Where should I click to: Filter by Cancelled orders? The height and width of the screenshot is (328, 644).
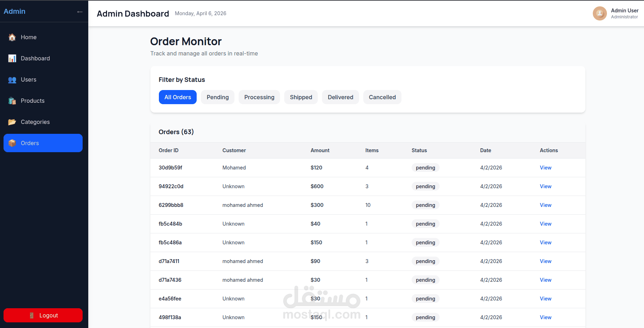(382, 97)
